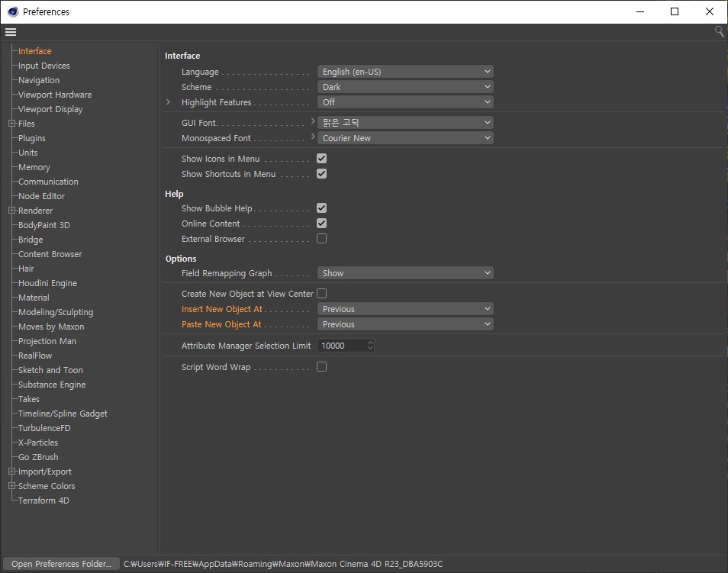728x573 pixels.
Task: Click the search magnifier icon
Action: 719,31
